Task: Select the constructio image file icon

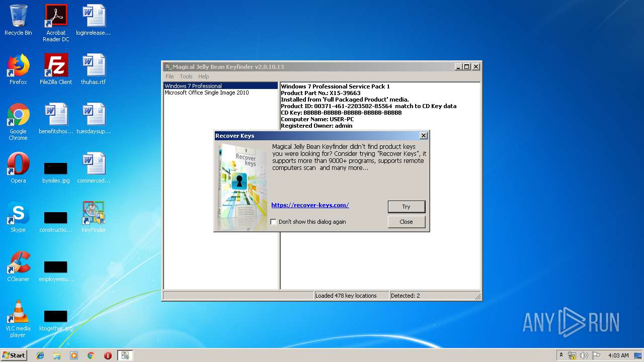Action: (56, 222)
